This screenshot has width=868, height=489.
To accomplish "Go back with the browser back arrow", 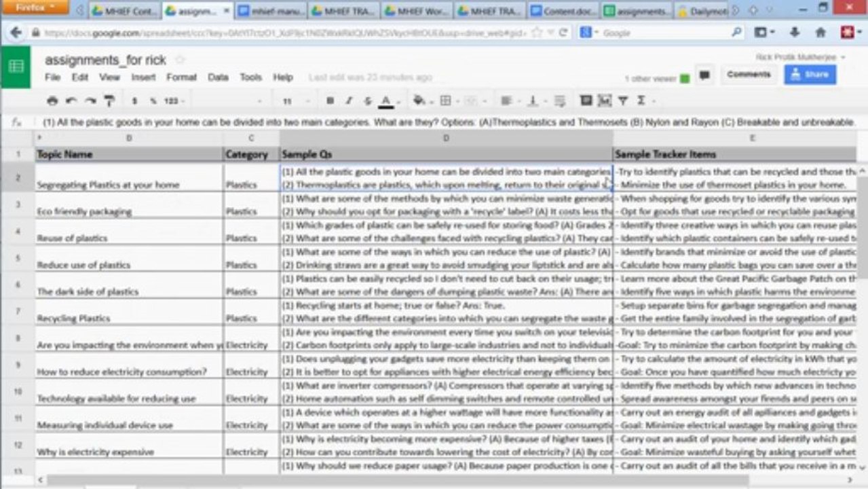I will coord(16,32).
